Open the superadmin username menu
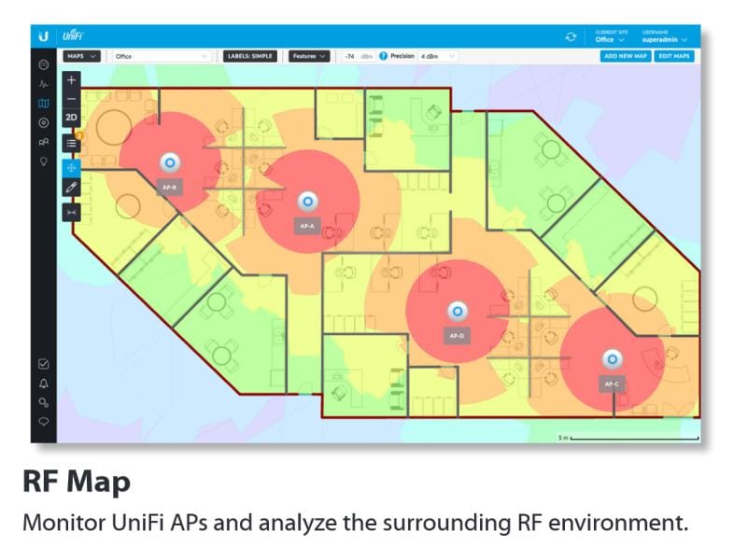Viewport: 747px width, 560px height. pos(665,36)
